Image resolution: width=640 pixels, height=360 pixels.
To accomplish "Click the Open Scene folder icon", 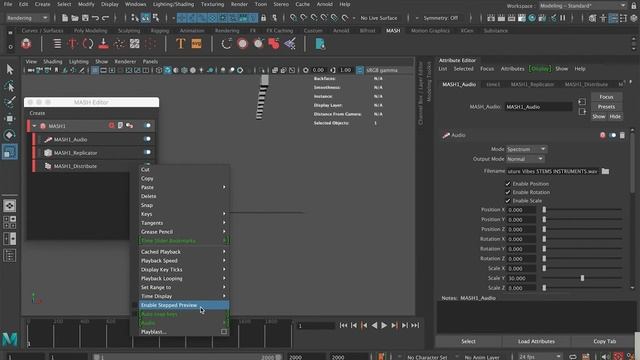I will point(75,18).
